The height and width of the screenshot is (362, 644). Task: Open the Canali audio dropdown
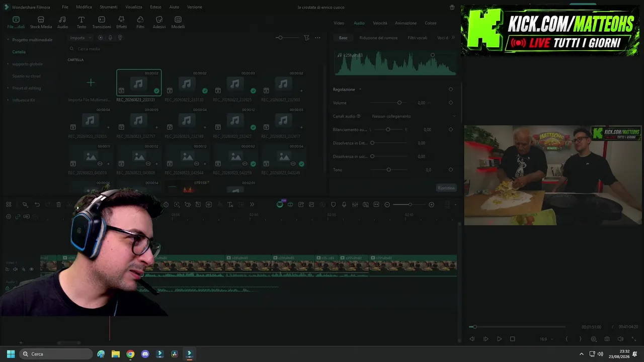(x=414, y=116)
